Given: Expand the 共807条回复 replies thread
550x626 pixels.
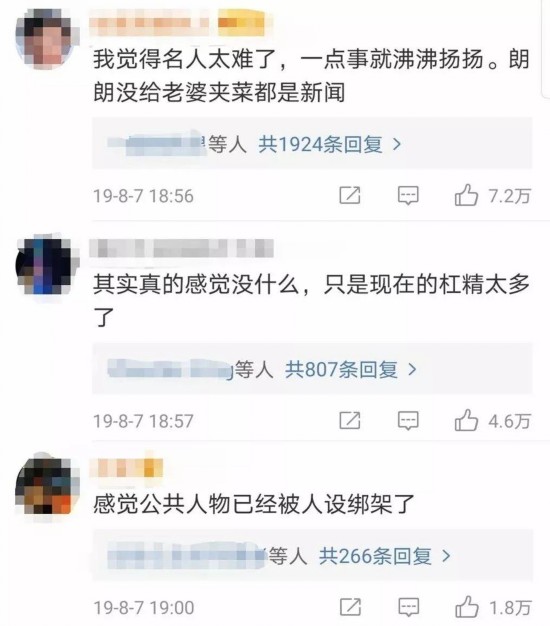Looking at the screenshot, I should 350,369.
